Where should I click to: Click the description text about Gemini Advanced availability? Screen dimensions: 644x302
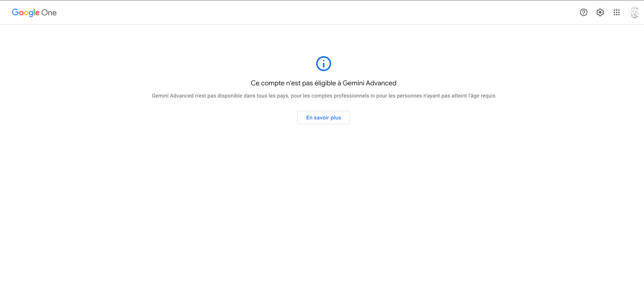point(323,96)
